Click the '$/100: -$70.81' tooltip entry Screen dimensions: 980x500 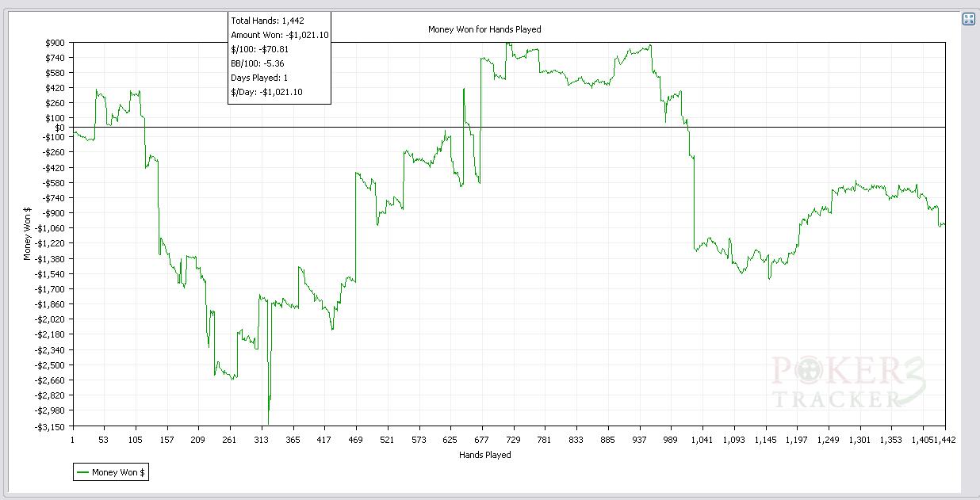tap(259, 49)
